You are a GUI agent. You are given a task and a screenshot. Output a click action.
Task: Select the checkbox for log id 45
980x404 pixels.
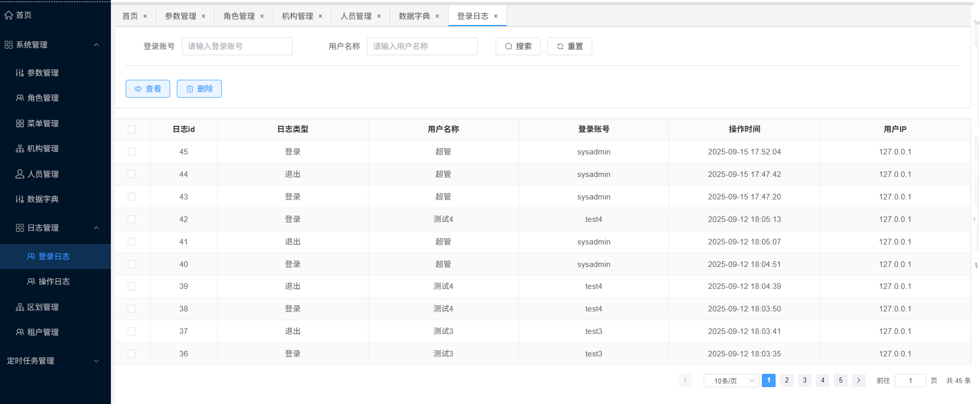[132, 152]
